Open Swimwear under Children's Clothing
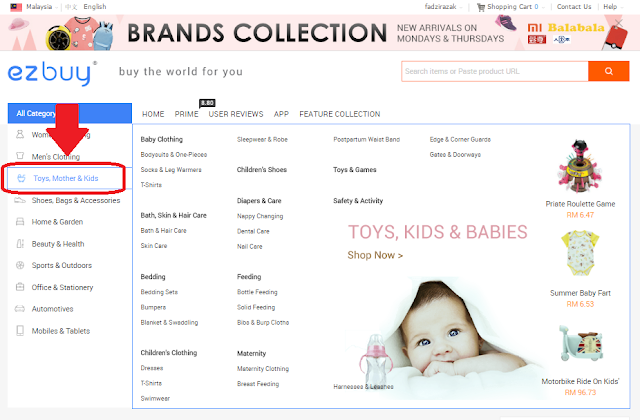 pos(155,398)
